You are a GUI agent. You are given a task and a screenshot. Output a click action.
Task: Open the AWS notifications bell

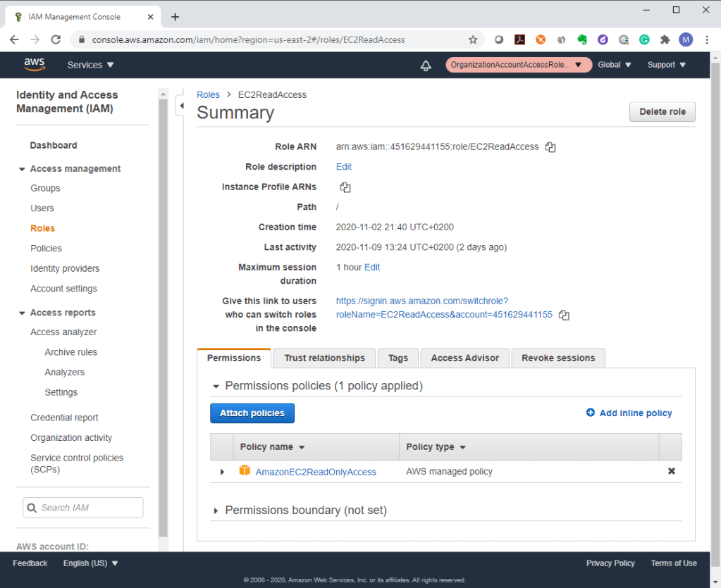tap(426, 65)
